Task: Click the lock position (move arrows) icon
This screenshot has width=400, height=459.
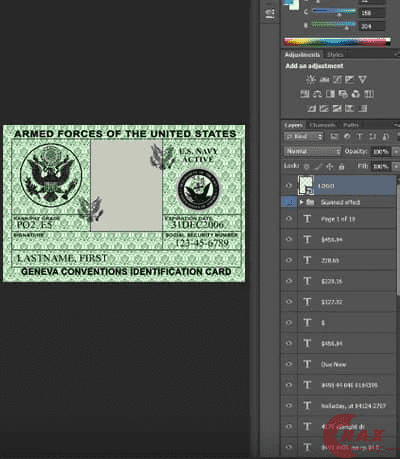Action: tap(329, 166)
